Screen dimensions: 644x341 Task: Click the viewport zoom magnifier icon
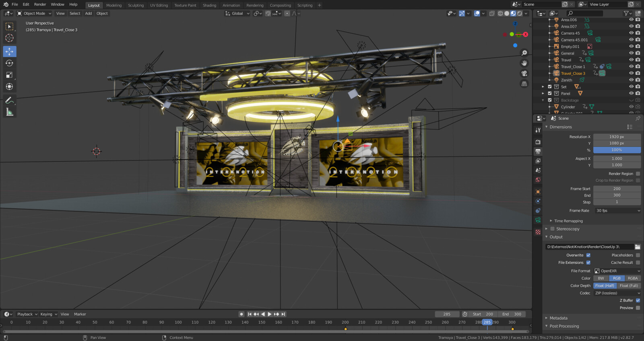524,53
